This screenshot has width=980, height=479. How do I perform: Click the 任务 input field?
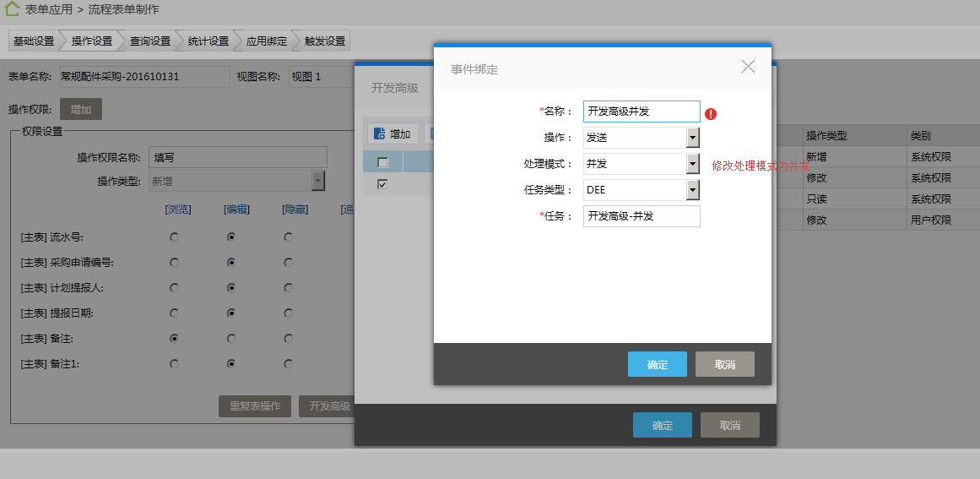coord(641,216)
